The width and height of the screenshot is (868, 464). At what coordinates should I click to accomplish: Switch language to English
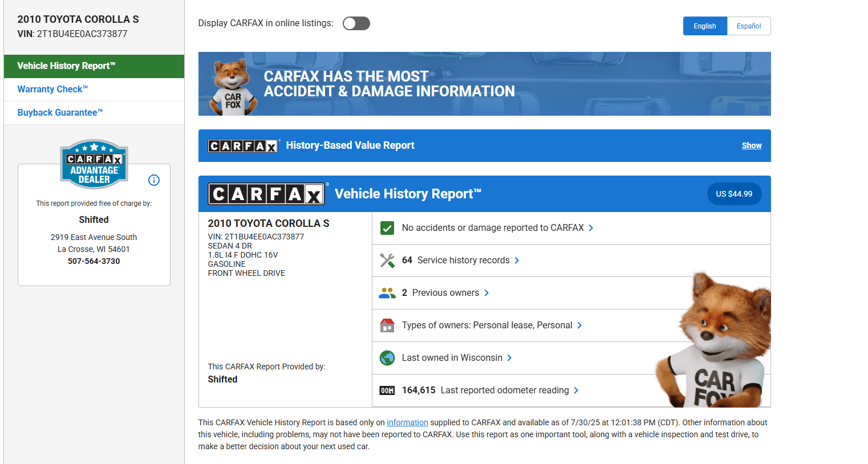pyautogui.click(x=705, y=26)
